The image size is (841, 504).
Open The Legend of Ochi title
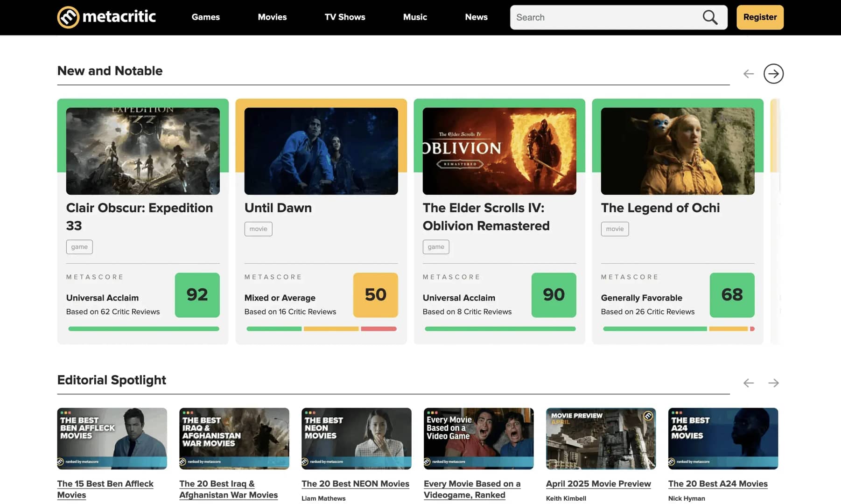pyautogui.click(x=660, y=208)
